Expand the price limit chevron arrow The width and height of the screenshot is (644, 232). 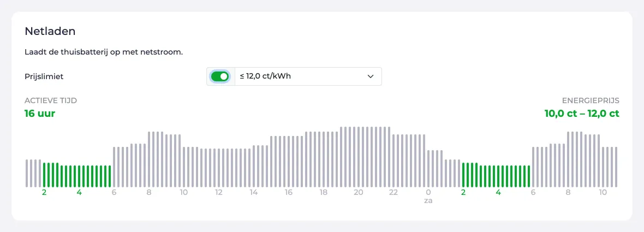click(x=371, y=76)
